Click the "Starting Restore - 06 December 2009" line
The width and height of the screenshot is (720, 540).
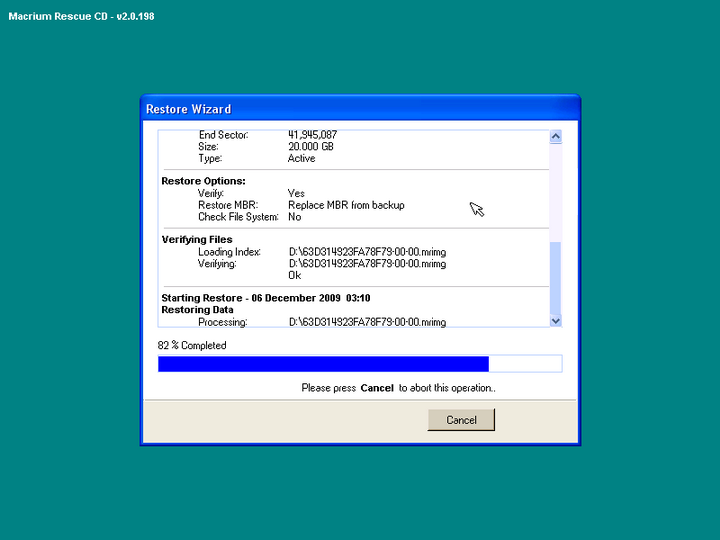pyautogui.click(x=266, y=298)
